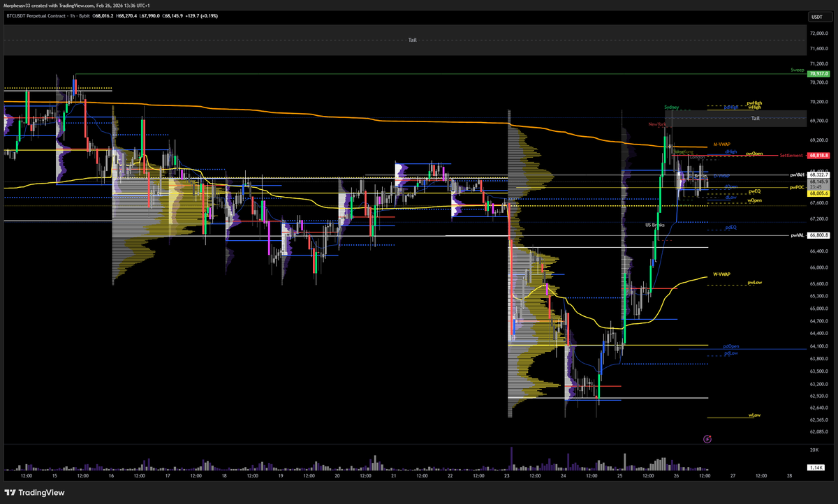The image size is (838, 504).
Task: Click the M-VWAP indicator label
Action: click(x=721, y=144)
